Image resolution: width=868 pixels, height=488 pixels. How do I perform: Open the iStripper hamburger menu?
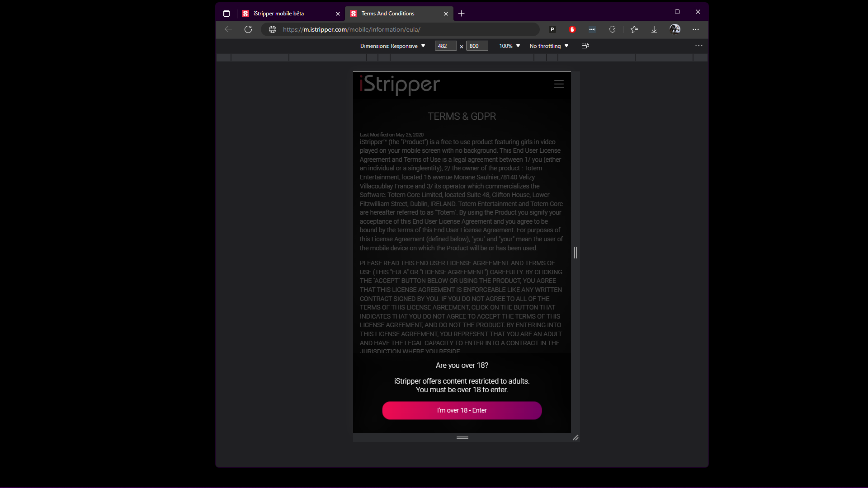pyautogui.click(x=559, y=84)
